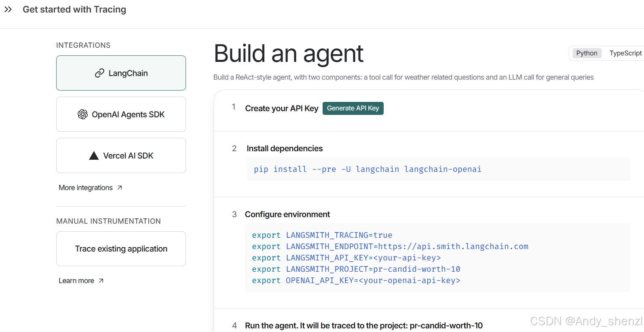The width and height of the screenshot is (644, 332).
Task: Select the OpenAI Agents SDK card
Action: tap(121, 114)
